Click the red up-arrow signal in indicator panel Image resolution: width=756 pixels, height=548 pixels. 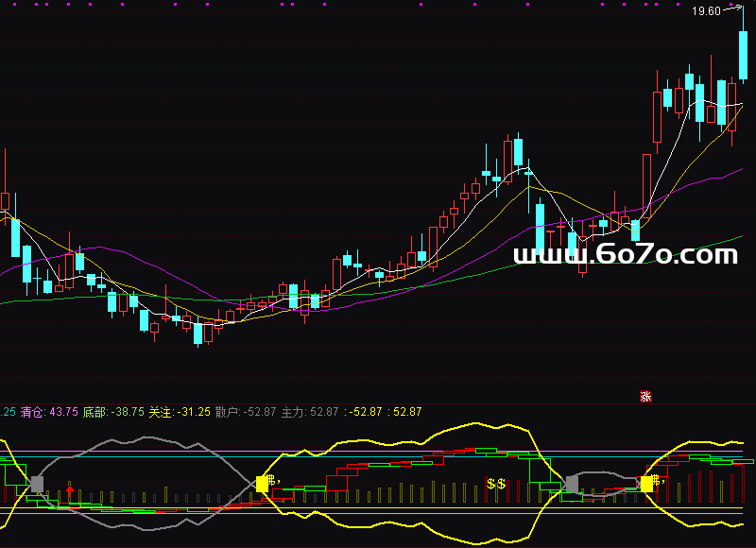70,491
